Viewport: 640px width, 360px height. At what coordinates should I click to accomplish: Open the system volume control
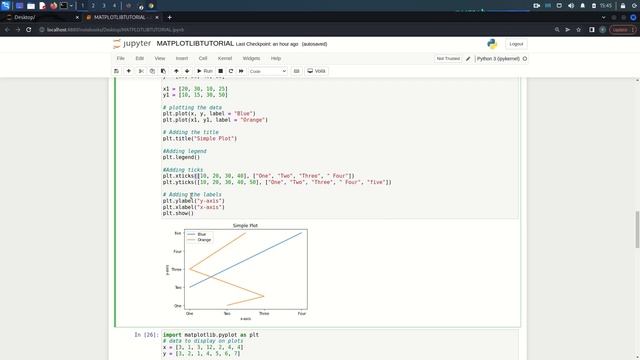571,6
